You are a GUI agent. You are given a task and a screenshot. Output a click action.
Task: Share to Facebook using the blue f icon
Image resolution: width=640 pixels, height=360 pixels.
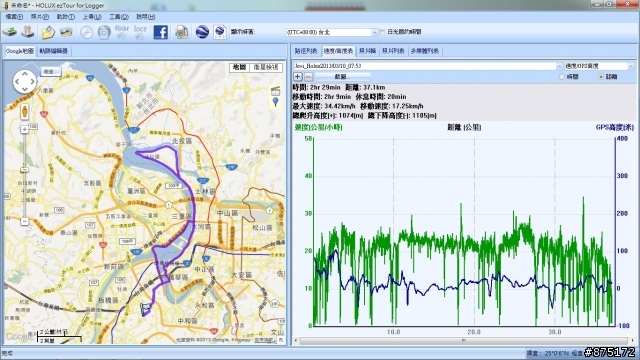tap(161, 32)
